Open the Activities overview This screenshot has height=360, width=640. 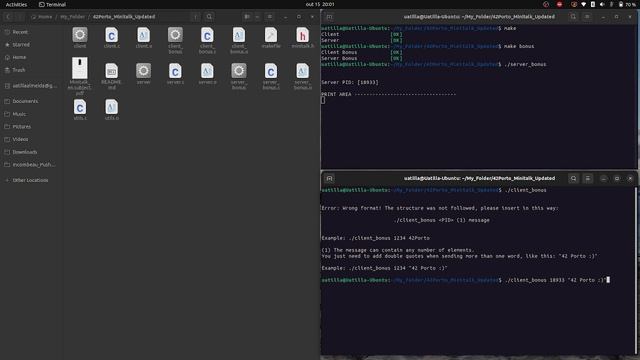(16, 4)
